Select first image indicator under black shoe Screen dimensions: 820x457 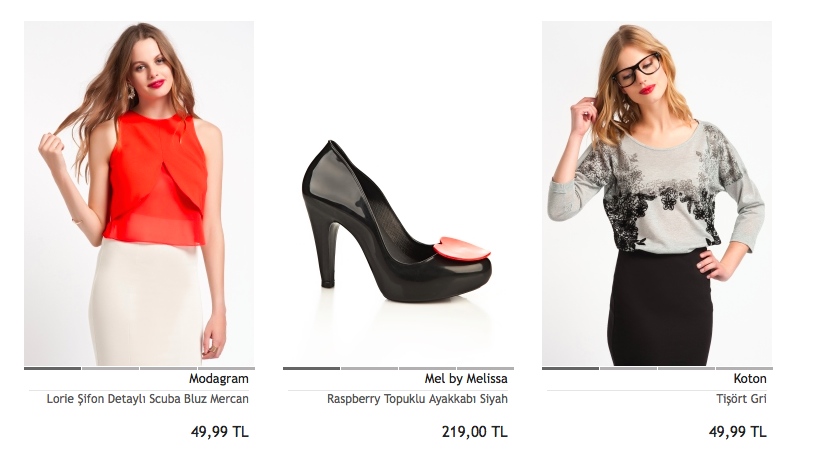coord(311,368)
